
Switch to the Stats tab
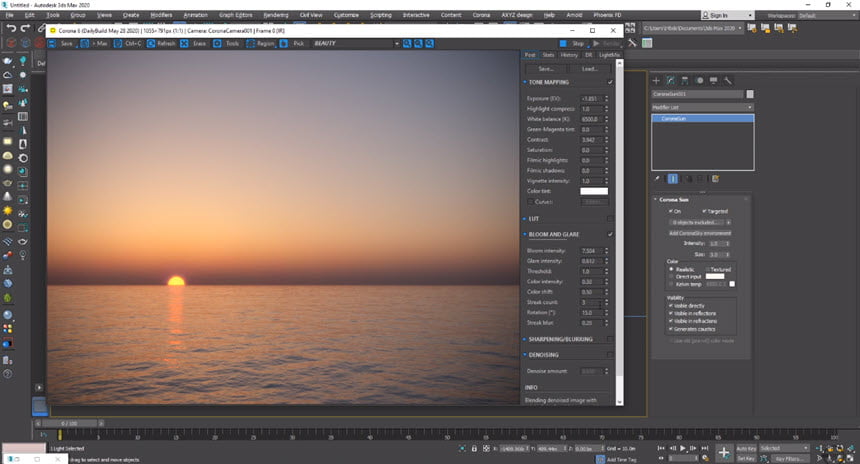(548, 55)
